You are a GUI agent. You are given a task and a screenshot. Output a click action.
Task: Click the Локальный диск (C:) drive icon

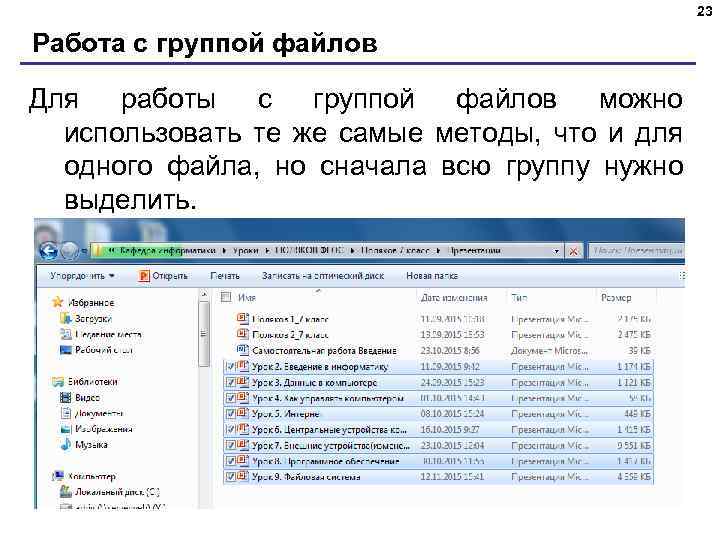pos(66,492)
